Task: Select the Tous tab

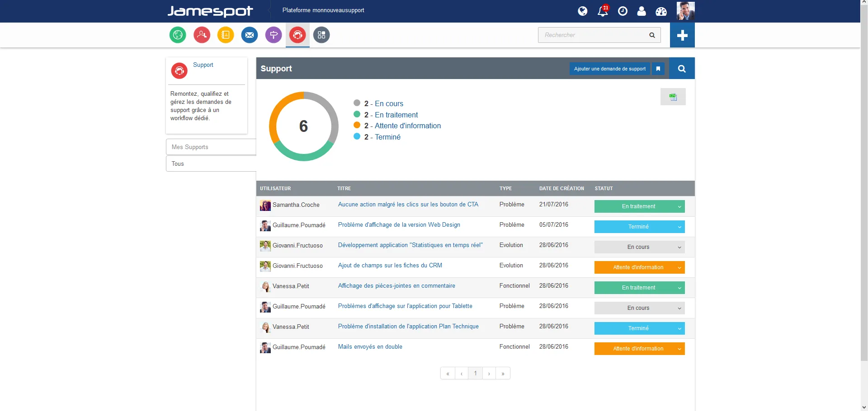Action: [x=211, y=164]
